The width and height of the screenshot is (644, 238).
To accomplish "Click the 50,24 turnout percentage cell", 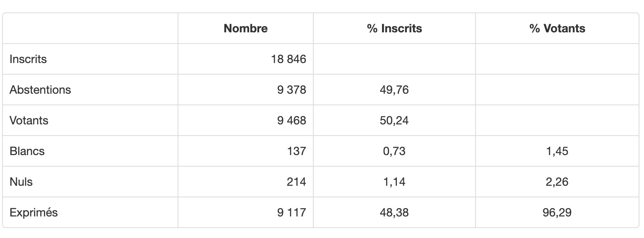I will (x=394, y=121).
